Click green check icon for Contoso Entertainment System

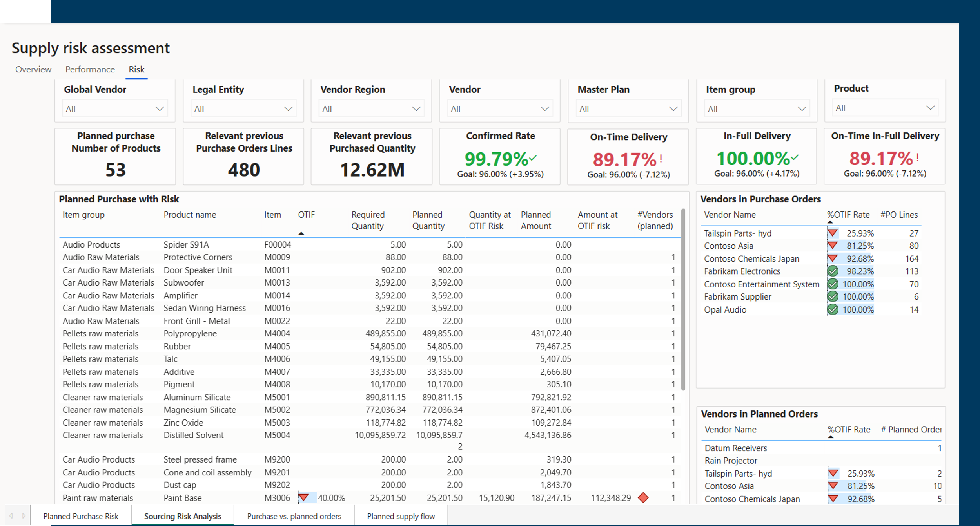833,284
